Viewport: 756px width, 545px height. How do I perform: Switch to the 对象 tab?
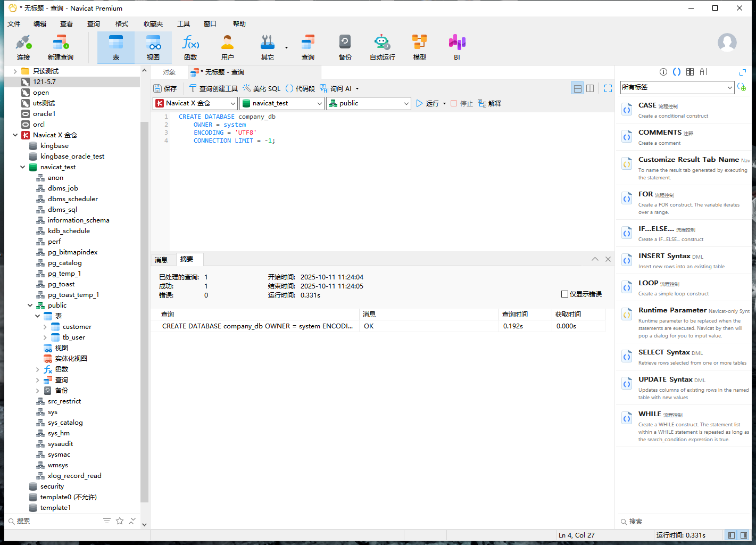[169, 72]
